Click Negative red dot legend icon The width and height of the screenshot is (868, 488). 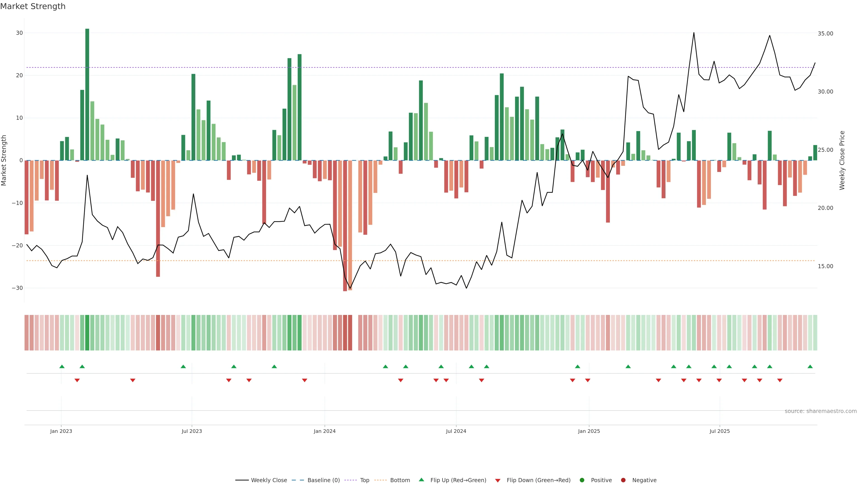(623, 480)
